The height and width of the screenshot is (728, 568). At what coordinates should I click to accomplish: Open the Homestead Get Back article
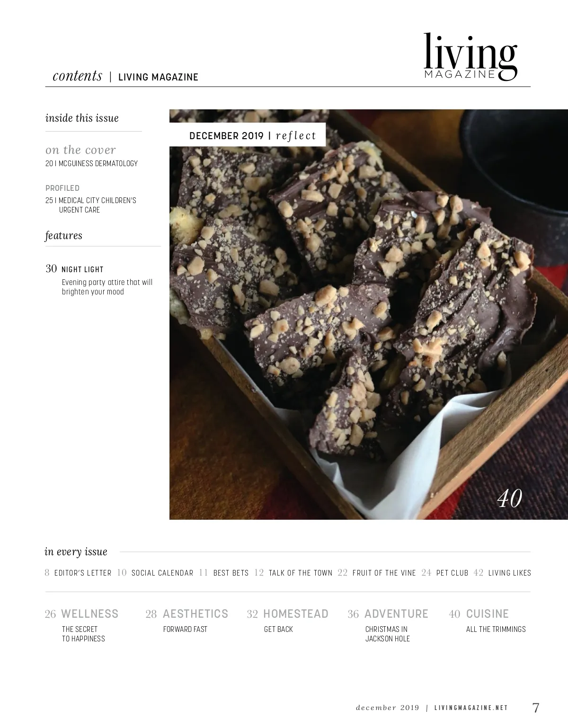click(287, 621)
